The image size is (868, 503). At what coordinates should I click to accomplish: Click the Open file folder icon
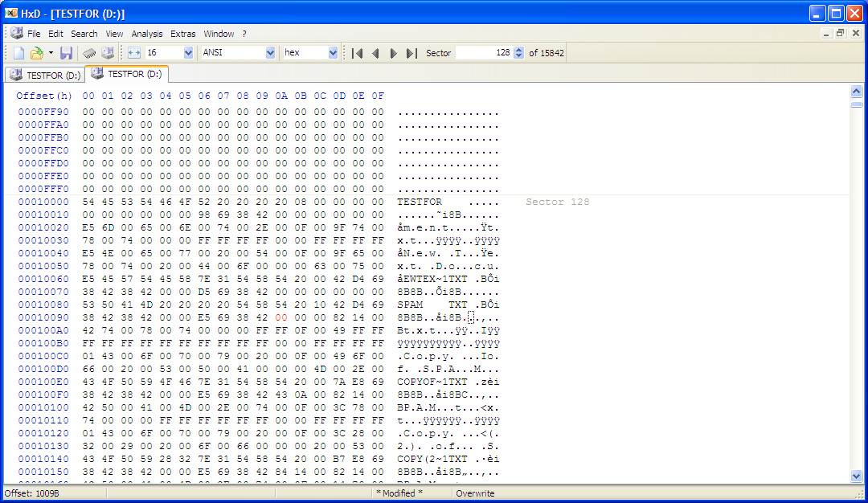tap(36, 53)
